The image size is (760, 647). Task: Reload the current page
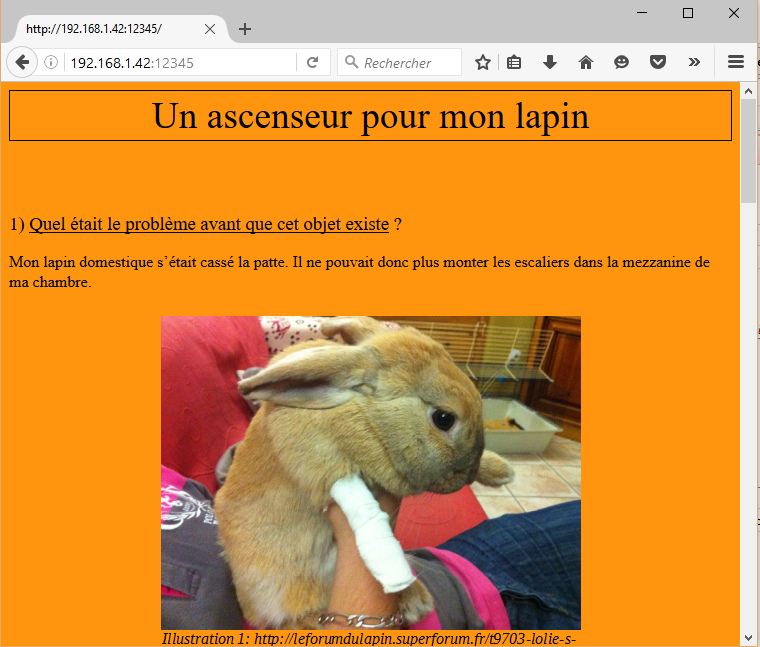click(313, 62)
